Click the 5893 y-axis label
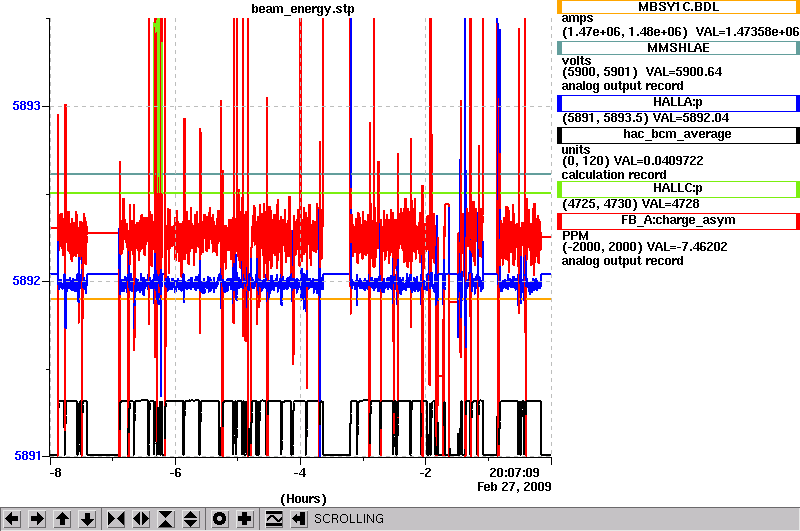This screenshot has width=800, height=531. [27, 106]
